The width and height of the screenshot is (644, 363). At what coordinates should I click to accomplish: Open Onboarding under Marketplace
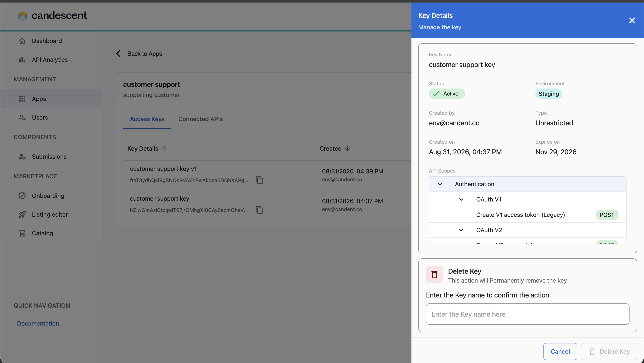click(x=48, y=196)
